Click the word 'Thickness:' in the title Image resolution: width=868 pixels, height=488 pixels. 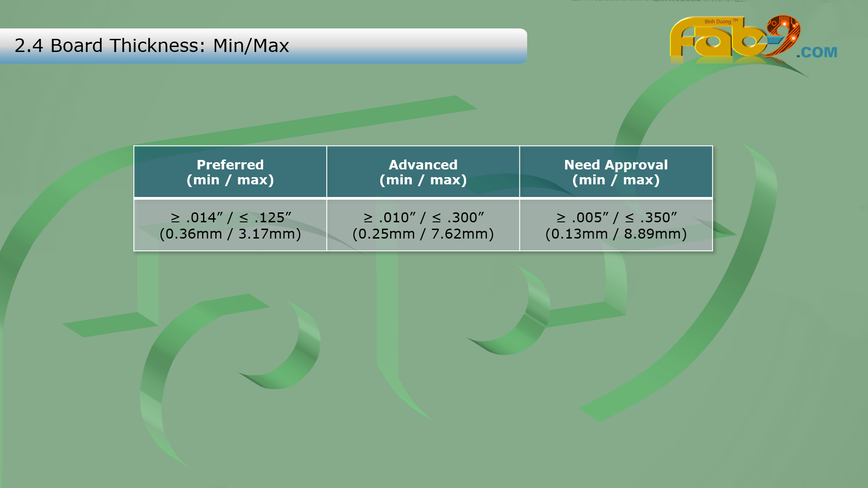point(157,46)
